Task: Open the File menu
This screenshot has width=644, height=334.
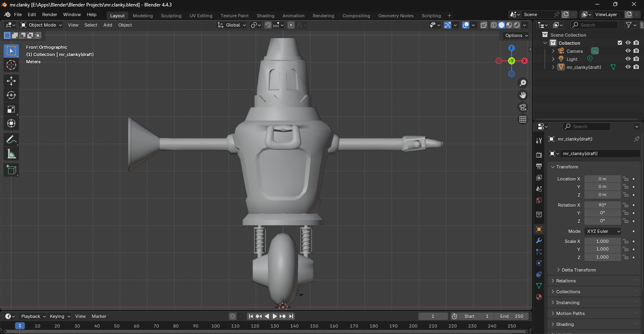Action: pos(18,15)
